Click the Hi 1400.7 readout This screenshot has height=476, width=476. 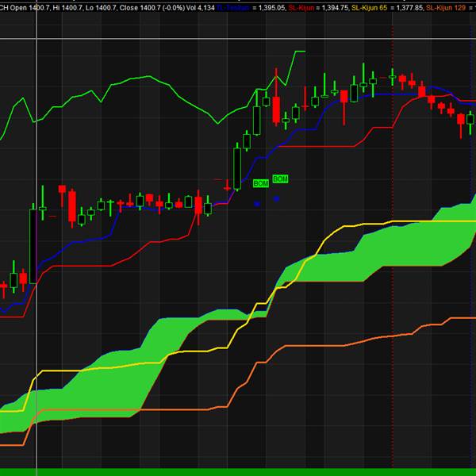tap(67, 8)
